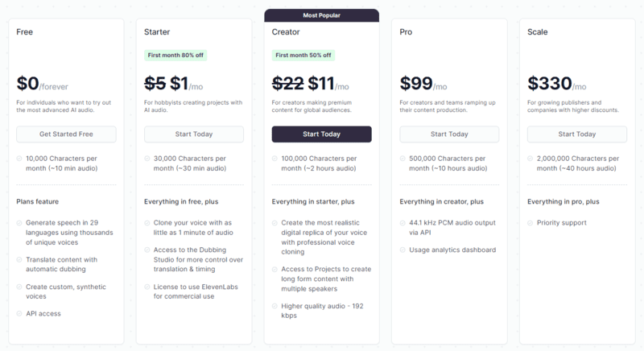Click Start Today under Pro plan
Screen dimensions: 644x351
449,134
